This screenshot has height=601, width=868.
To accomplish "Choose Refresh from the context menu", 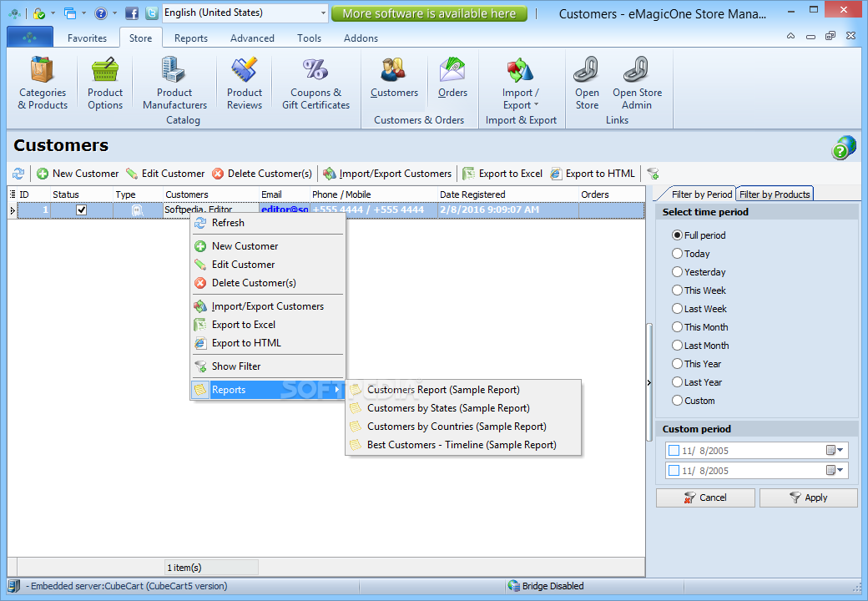I will pyautogui.click(x=268, y=223).
